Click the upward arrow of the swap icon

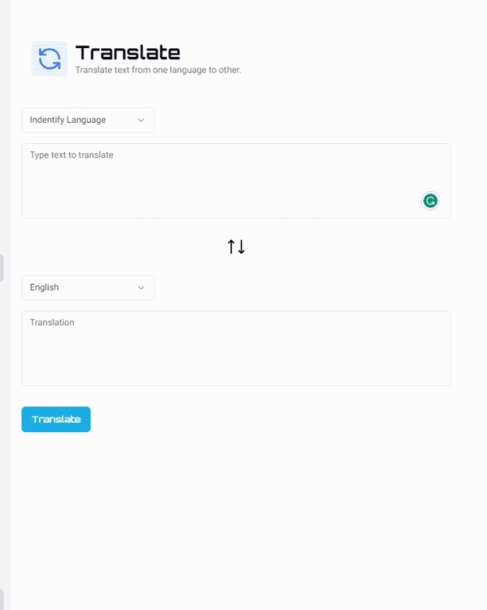pyautogui.click(x=231, y=247)
